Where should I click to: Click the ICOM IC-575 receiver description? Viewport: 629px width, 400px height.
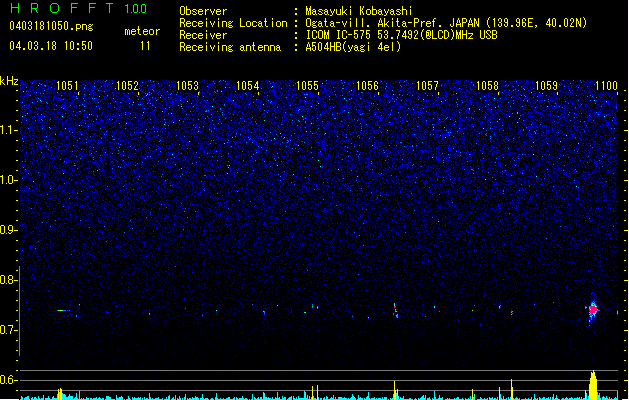pyautogui.click(x=401, y=35)
